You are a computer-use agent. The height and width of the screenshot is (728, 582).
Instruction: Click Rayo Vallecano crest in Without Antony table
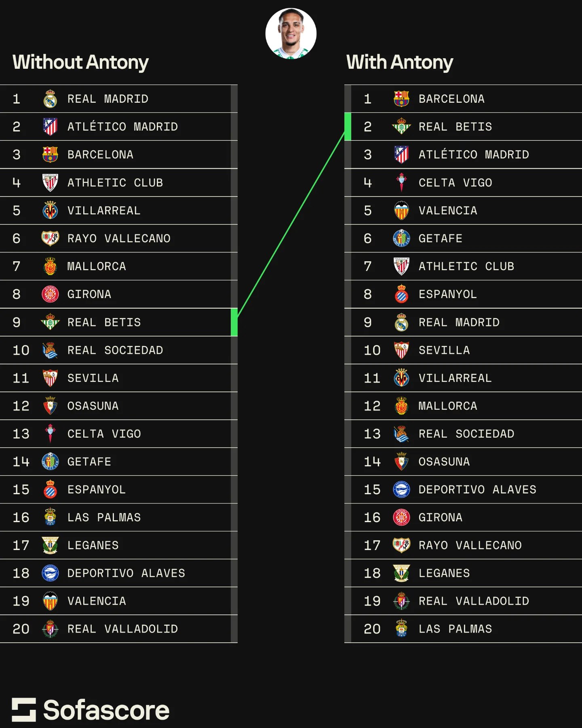50,239
